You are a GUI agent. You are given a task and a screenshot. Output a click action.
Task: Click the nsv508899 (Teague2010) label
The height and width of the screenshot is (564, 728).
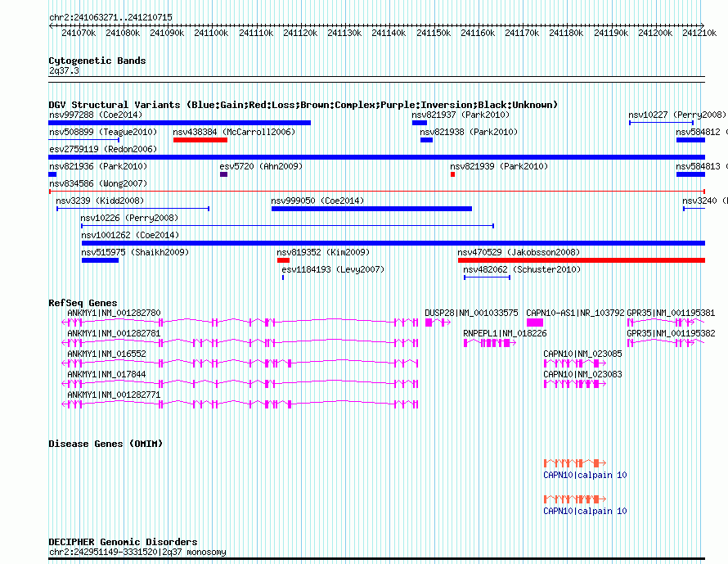tap(103, 132)
